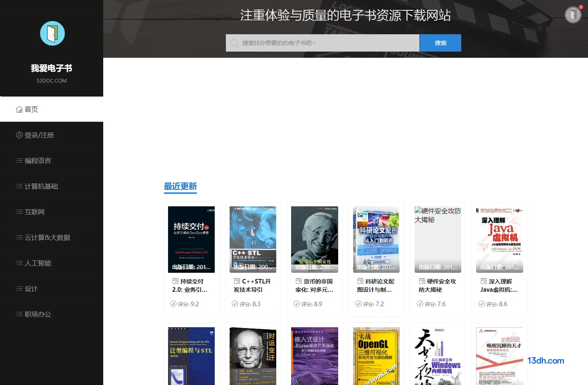The width and height of the screenshot is (588, 385).
Task: Click the book icon beside 深入理解Java虚拟机 title
Action: point(484,281)
